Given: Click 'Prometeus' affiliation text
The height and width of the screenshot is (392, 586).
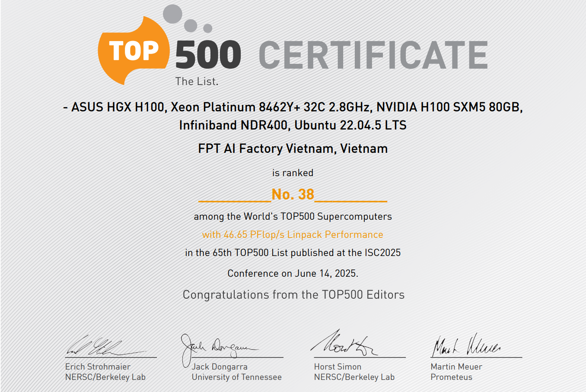Looking at the screenshot, I should [452, 377].
